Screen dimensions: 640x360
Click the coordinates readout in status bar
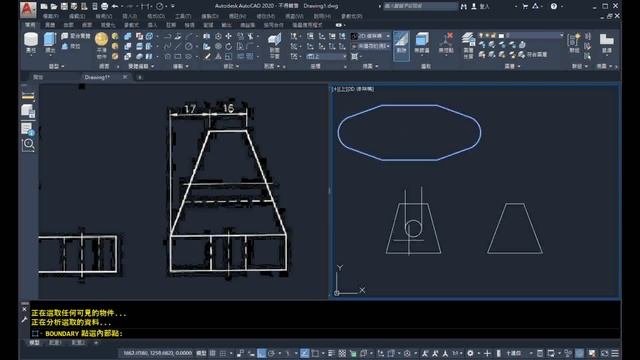(x=157, y=353)
